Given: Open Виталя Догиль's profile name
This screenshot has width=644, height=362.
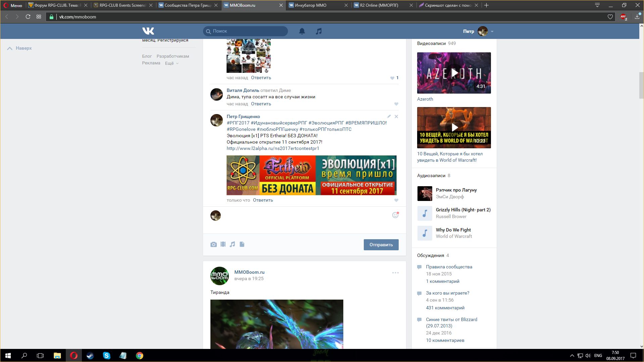Looking at the screenshot, I should tap(243, 90).
